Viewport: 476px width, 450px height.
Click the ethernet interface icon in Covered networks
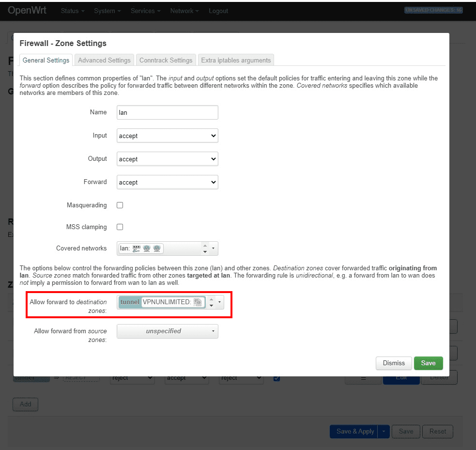click(x=137, y=248)
